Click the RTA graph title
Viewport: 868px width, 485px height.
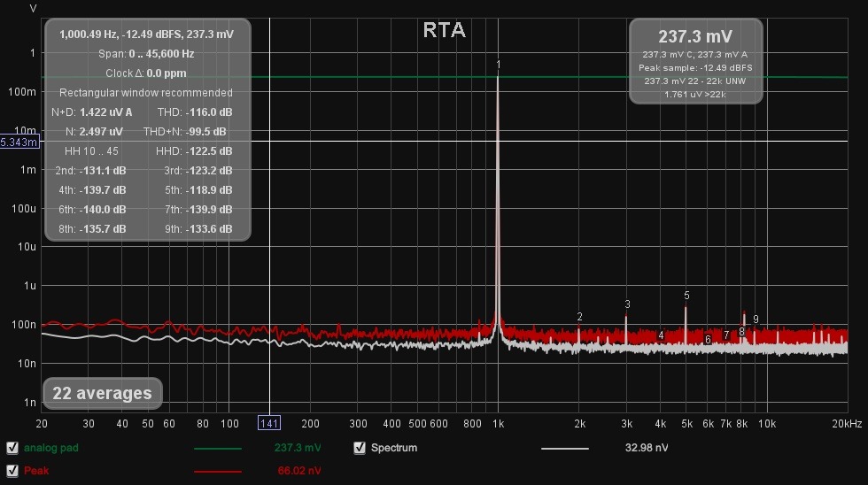tap(444, 30)
